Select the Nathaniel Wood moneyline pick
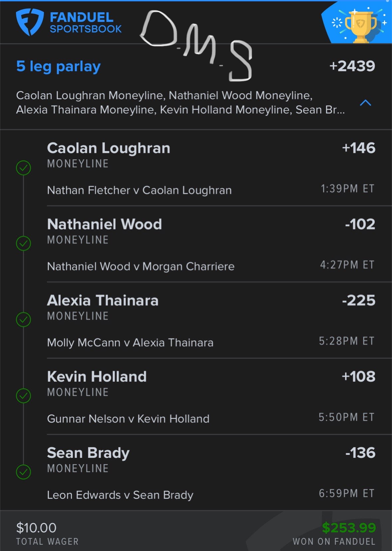 click(104, 225)
